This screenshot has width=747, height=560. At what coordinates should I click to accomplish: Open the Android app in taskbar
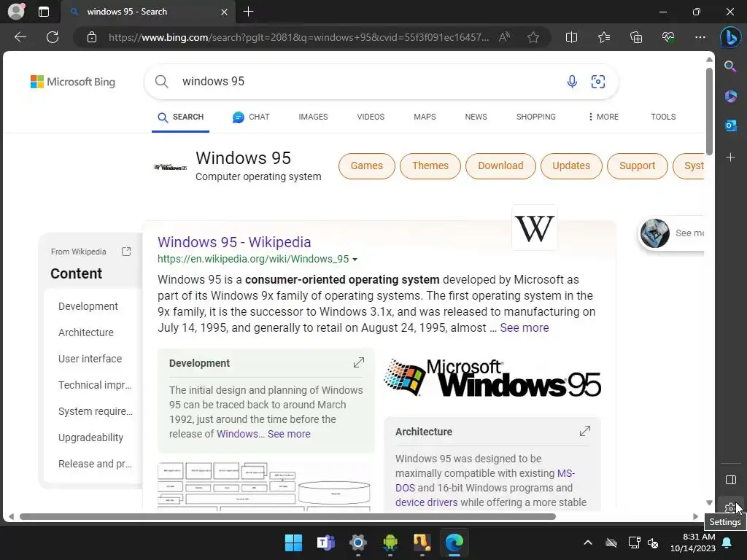[x=390, y=542]
